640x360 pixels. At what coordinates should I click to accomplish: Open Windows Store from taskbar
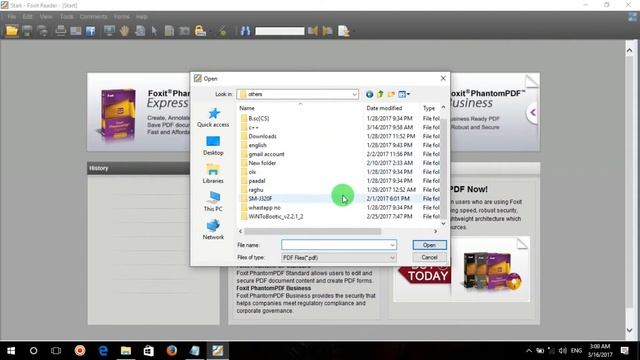tap(149, 351)
